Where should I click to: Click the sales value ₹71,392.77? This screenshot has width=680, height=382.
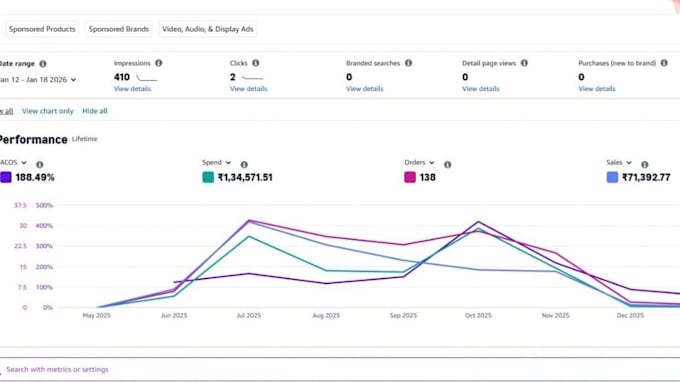point(646,177)
